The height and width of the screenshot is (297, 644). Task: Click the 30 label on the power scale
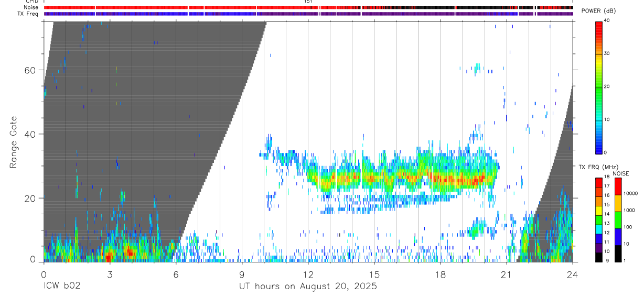tap(607, 53)
